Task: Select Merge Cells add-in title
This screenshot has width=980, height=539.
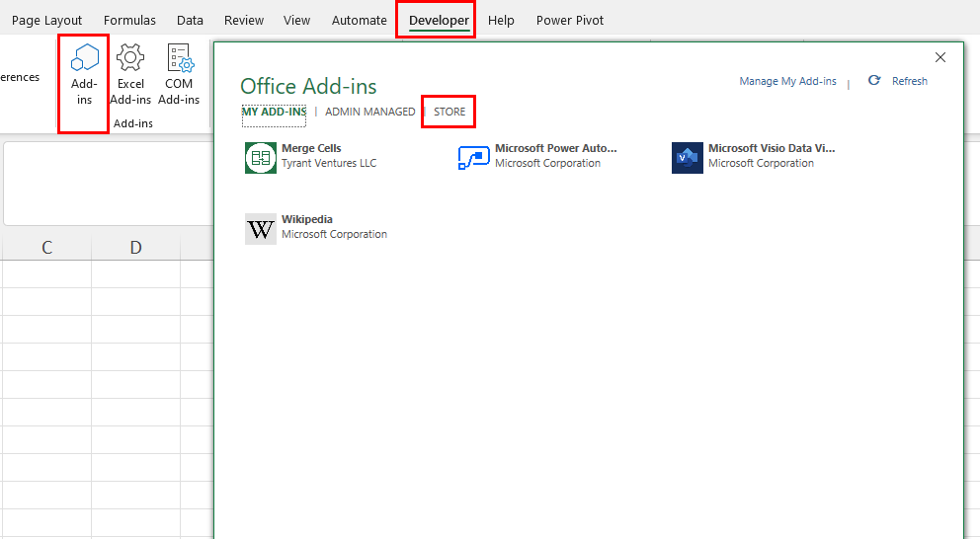Action: [311, 148]
